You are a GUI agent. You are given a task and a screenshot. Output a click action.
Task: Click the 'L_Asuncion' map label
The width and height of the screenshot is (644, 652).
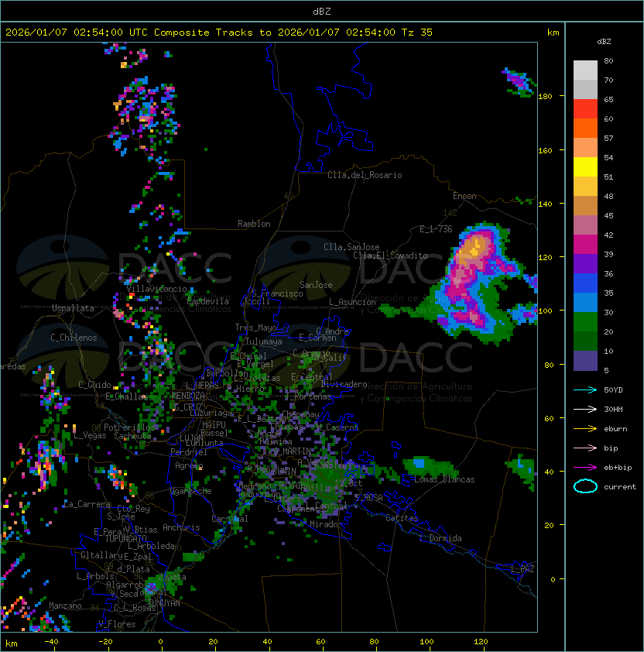click(x=352, y=302)
